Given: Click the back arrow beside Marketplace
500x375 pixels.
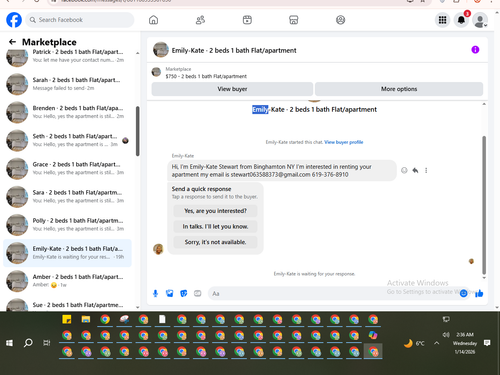Looking at the screenshot, I should (x=12, y=42).
